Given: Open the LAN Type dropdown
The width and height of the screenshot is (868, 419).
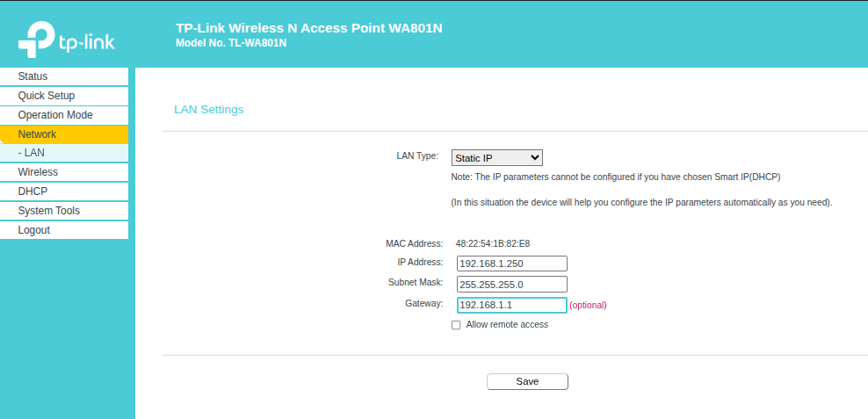Looking at the screenshot, I should pyautogui.click(x=497, y=158).
